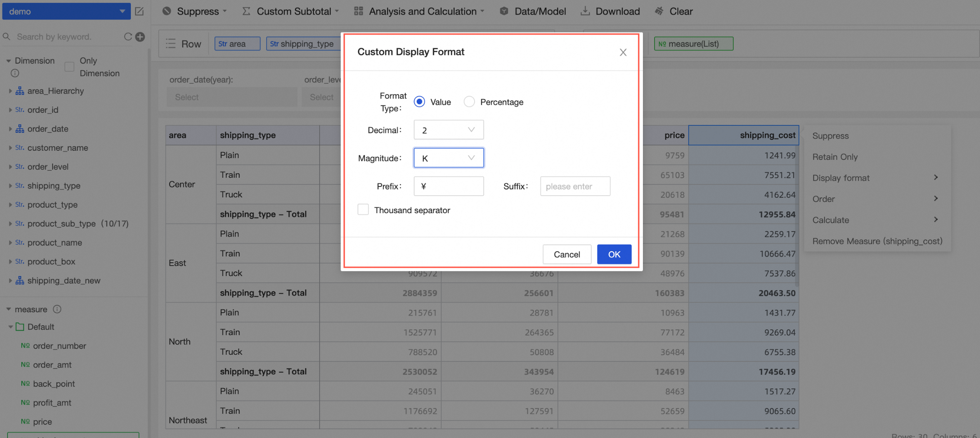980x438 pixels.
Task: Click the Str area row chip
Action: point(237,44)
